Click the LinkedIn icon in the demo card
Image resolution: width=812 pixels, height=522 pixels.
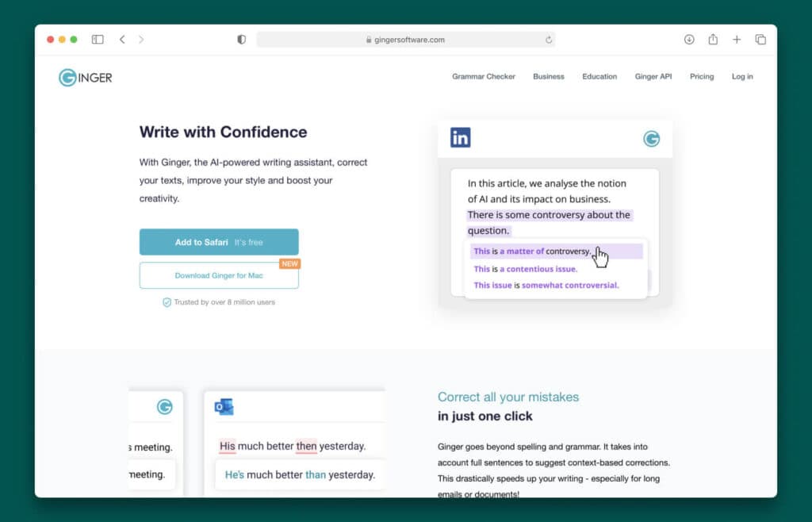coord(460,137)
